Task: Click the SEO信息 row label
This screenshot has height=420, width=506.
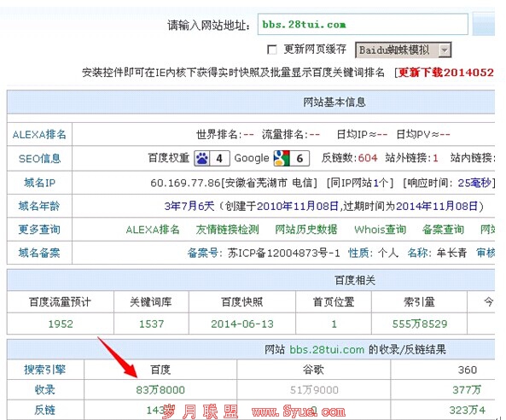Action: tap(39, 159)
